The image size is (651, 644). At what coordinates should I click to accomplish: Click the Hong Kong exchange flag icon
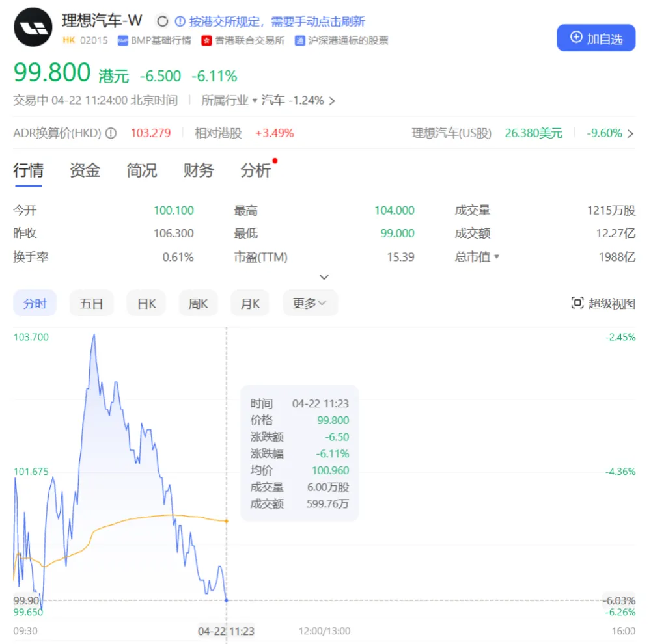coord(206,40)
